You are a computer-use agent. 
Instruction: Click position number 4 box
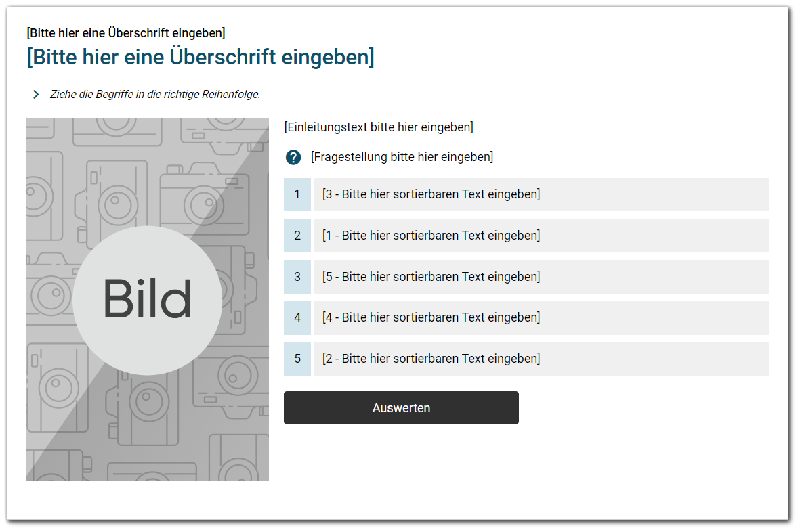tap(297, 317)
